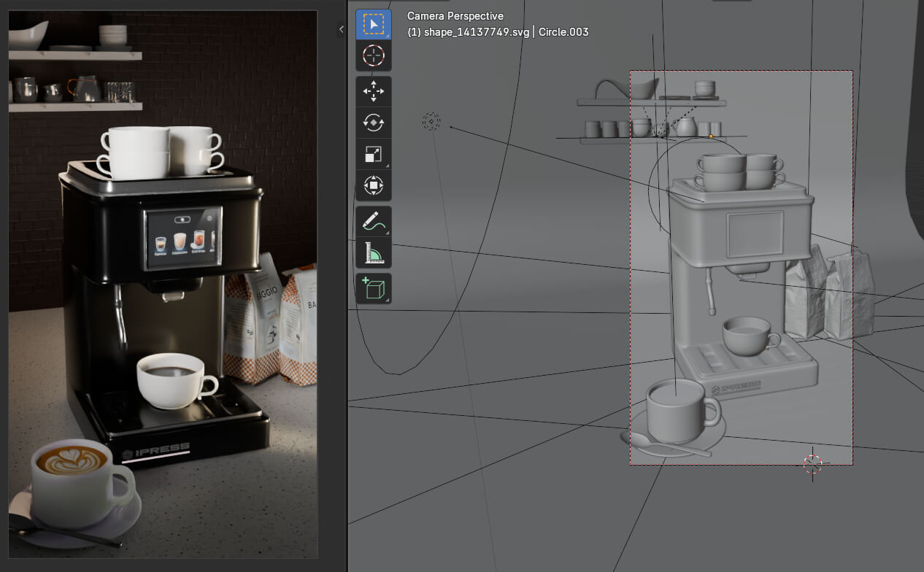Select the Scale tool
The width and height of the screenshot is (924, 572).
pos(374,154)
